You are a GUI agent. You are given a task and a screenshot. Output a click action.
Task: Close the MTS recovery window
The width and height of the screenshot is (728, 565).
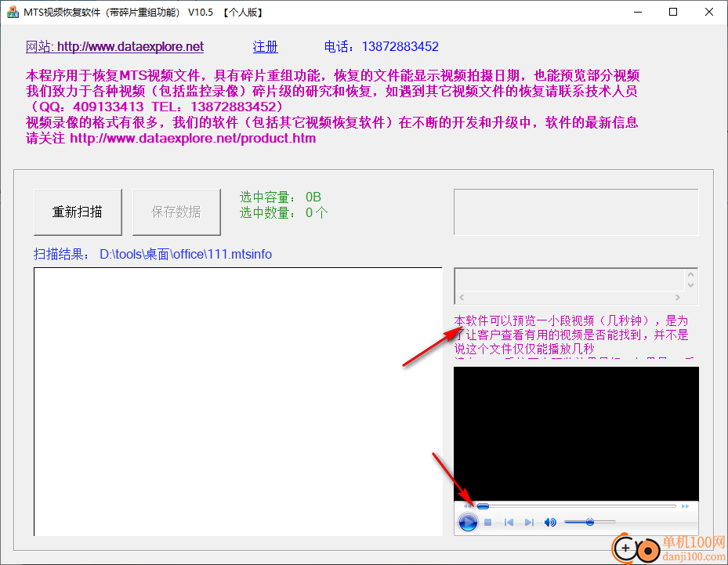click(x=709, y=12)
